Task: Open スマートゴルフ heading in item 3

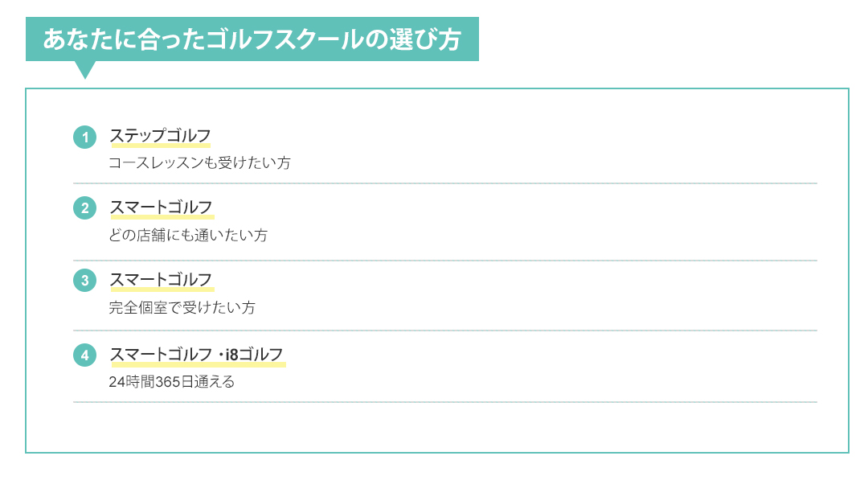Action: click(162, 279)
